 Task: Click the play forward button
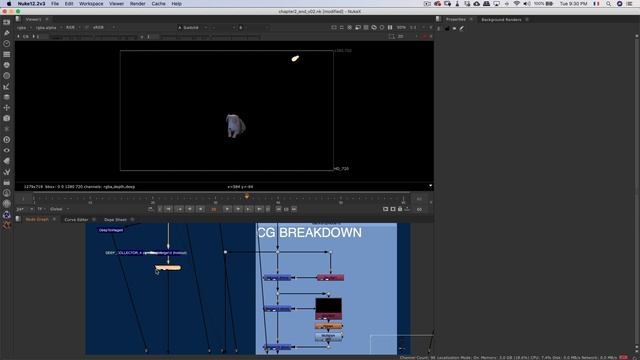[227, 209]
